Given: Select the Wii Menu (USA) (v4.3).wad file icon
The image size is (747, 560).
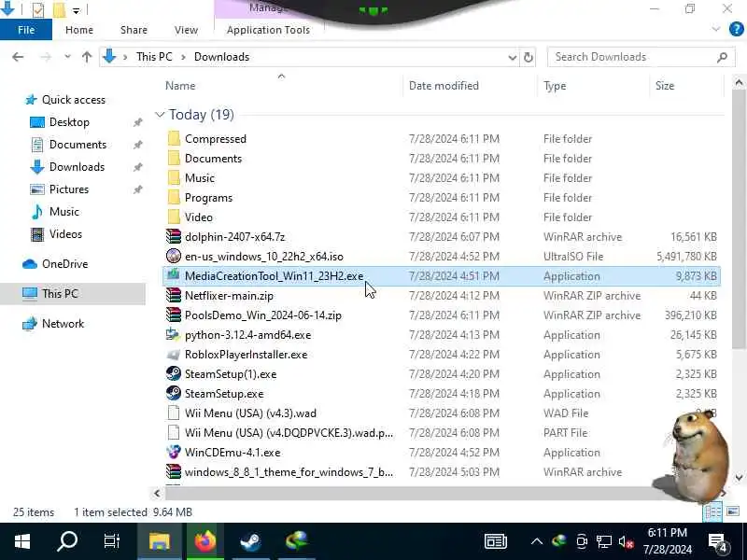Looking at the screenshot, I should [x=174, y=413].
